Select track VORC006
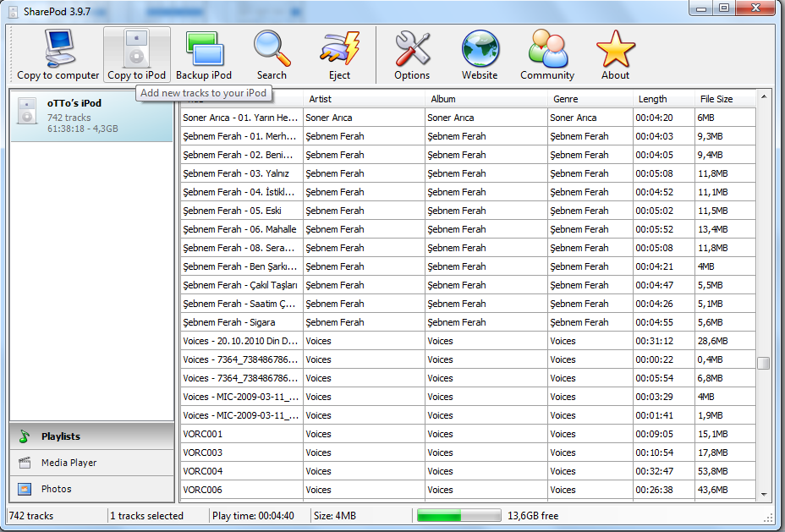The height and width of the screenshot is (532, 785). (468, 490)
